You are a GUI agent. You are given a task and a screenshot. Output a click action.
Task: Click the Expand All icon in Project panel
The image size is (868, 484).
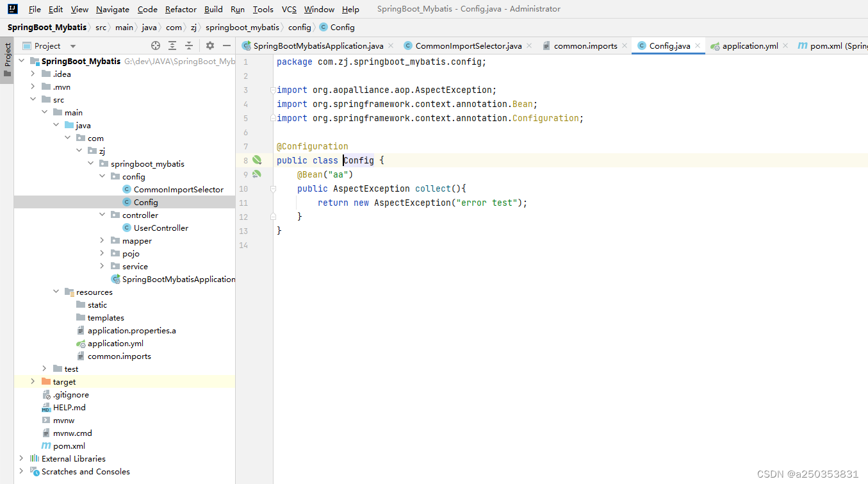(x=172, y=46)
